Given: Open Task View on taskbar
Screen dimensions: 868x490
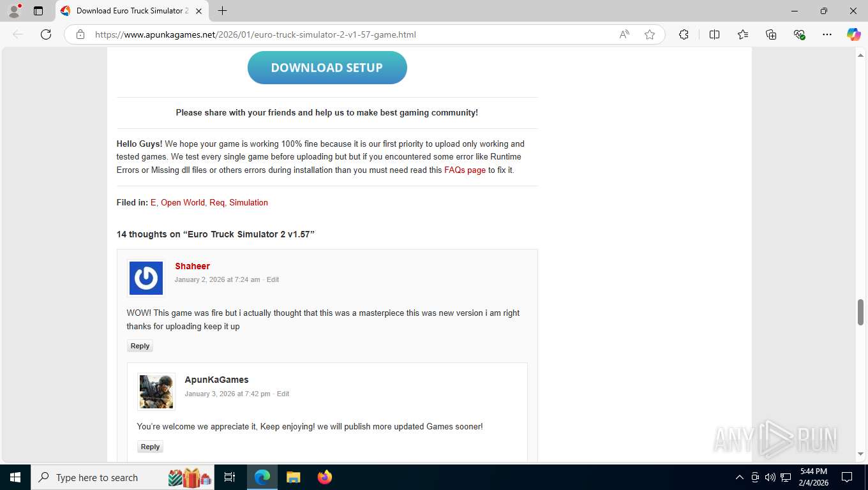Looking at the screenshot, I should click(230, 477).
